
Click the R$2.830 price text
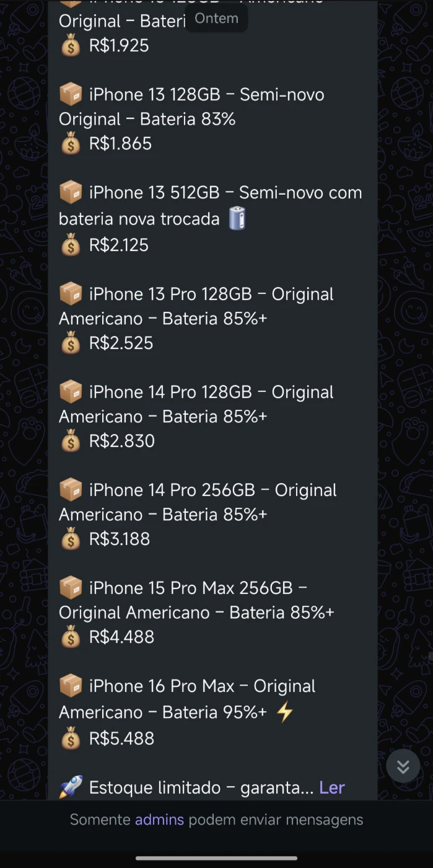[121, 441]
